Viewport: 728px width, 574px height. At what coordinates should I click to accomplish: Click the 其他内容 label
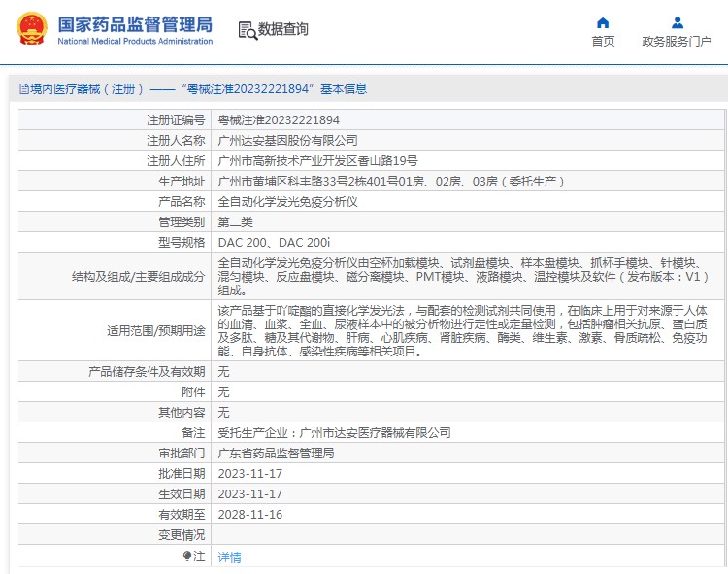click(x=182, y=413)
